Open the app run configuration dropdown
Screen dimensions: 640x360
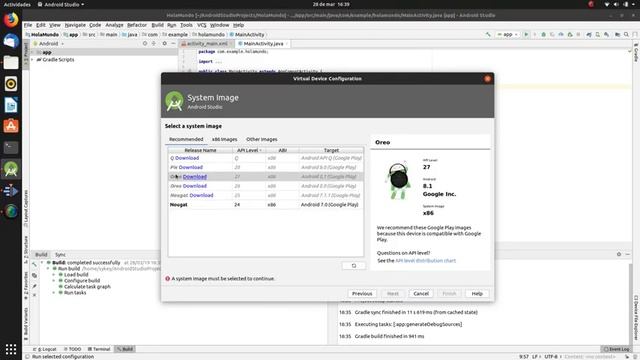tap(507, 35)
